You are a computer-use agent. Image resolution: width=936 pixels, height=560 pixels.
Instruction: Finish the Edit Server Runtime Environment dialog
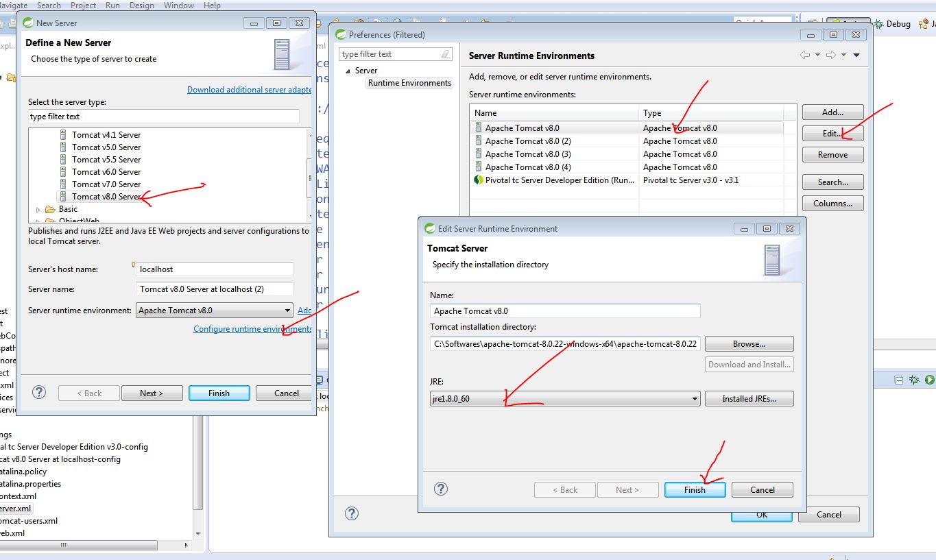pos(695,490)
